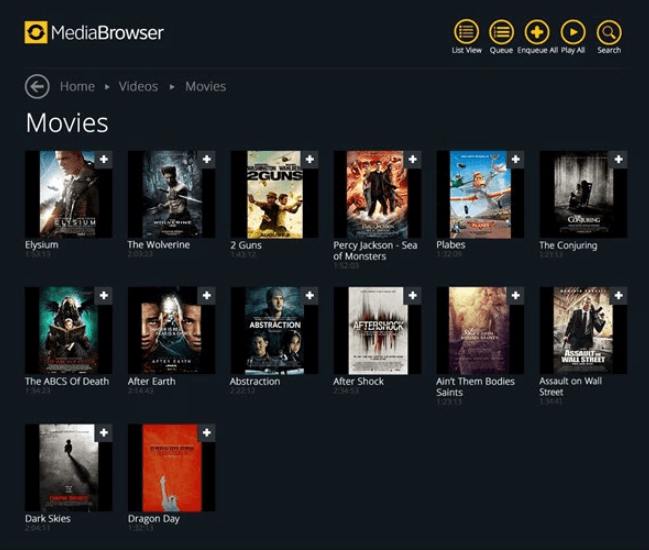Open the Abstraction poster
Image resolution: width=649 pixels, height=550 pixels.
click(x=274, y=330)
